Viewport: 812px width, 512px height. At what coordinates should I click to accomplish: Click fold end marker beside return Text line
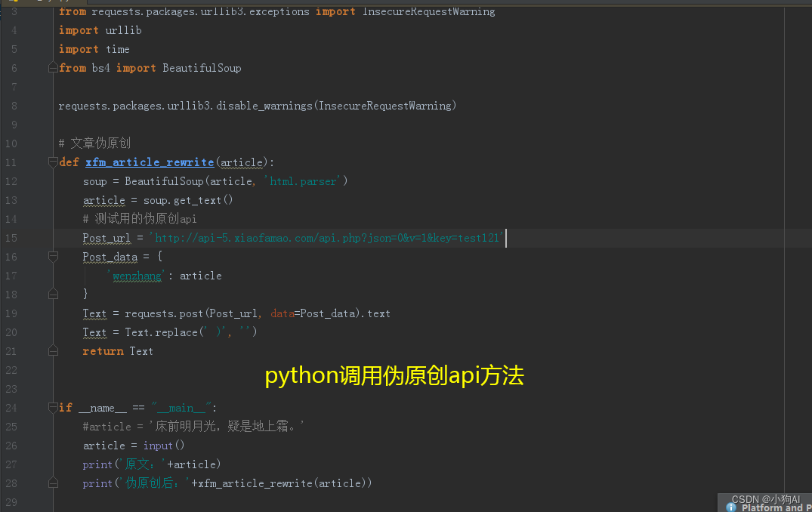53,351
